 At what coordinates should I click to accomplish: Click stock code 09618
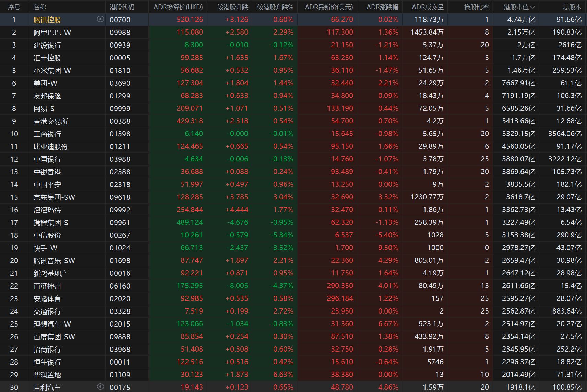pyautogui.click(x=120, y=197)
